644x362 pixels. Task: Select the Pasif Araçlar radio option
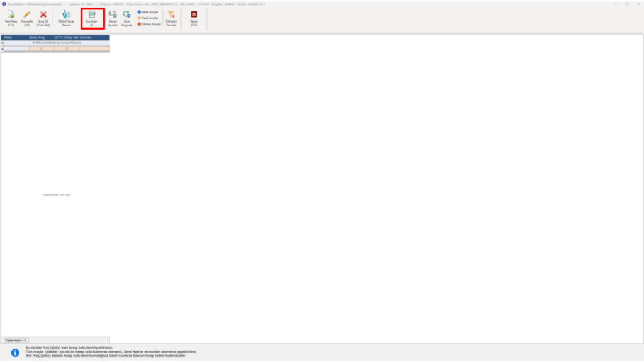[148, 18]
